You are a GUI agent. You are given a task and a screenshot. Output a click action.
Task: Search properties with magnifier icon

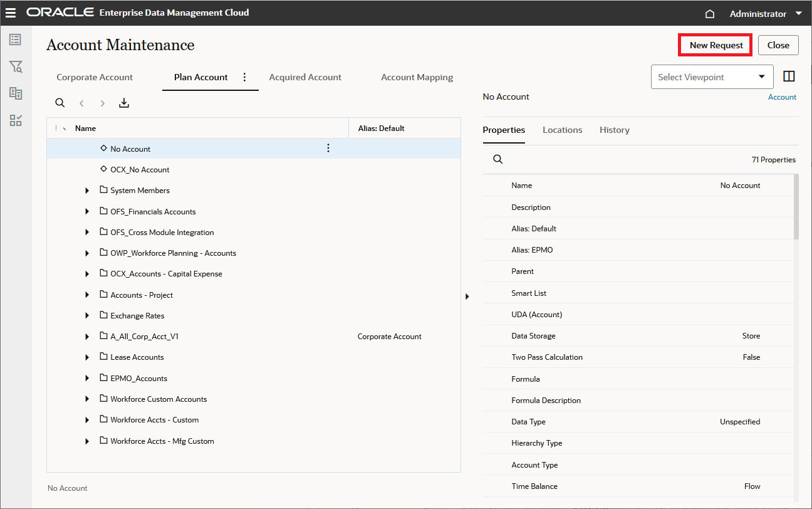497,159
